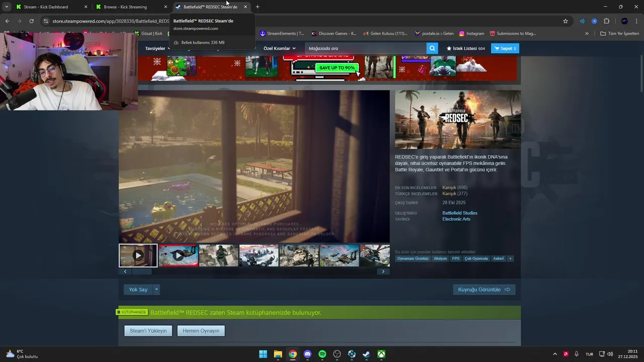Click the Karışık (690) recent reviews summary
The width and height of the screenshot is (644, 362).
(x=455, y=188)
